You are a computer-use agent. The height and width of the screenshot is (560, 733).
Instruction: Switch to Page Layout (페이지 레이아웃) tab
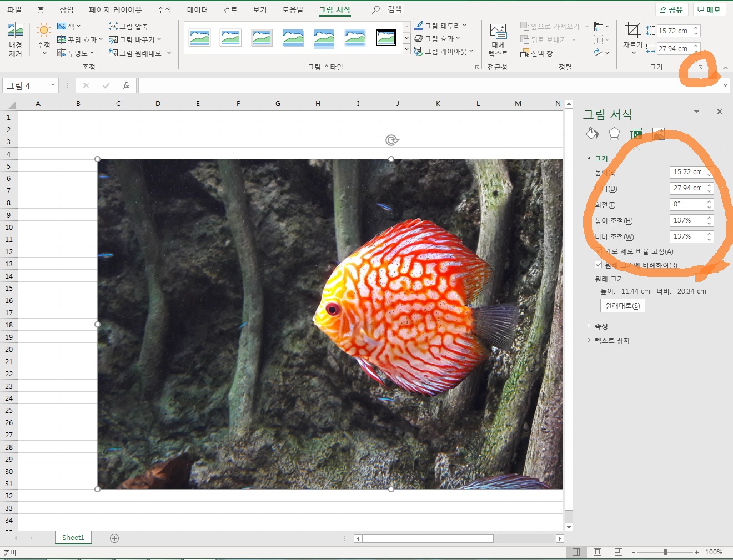coord(116,9)
